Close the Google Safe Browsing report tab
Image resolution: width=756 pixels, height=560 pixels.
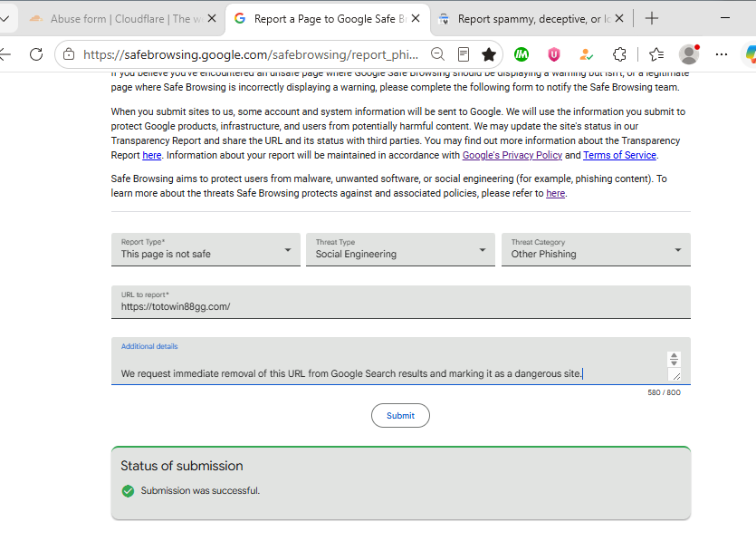416,19
